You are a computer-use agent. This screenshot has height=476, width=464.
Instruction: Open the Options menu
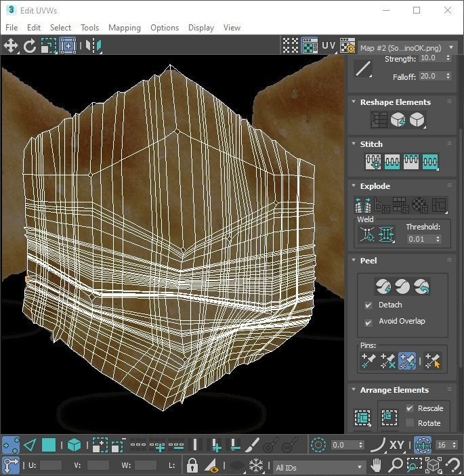pyautogui.click(x=165, y=28)
